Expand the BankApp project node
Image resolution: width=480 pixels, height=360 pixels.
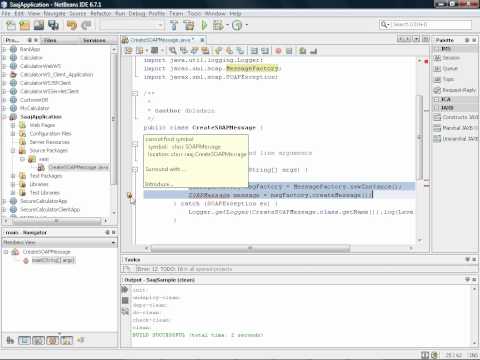click(x=4, y=49)
